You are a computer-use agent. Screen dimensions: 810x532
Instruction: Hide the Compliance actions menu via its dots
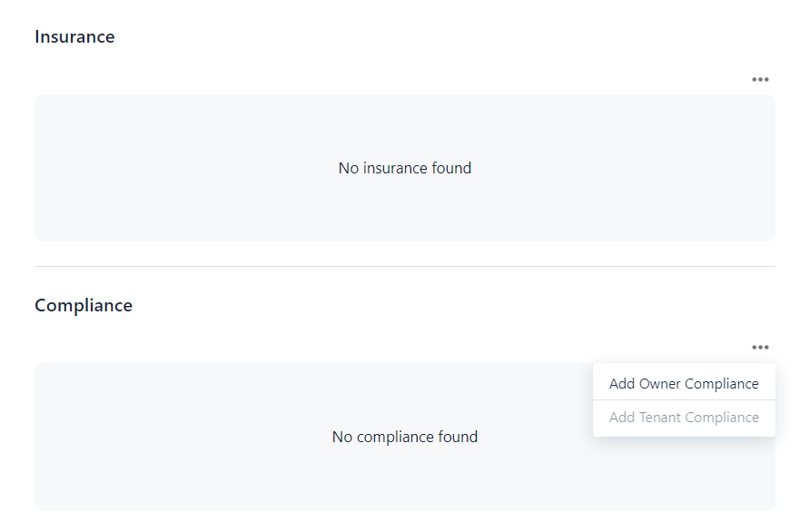click(x=760, y=348)
